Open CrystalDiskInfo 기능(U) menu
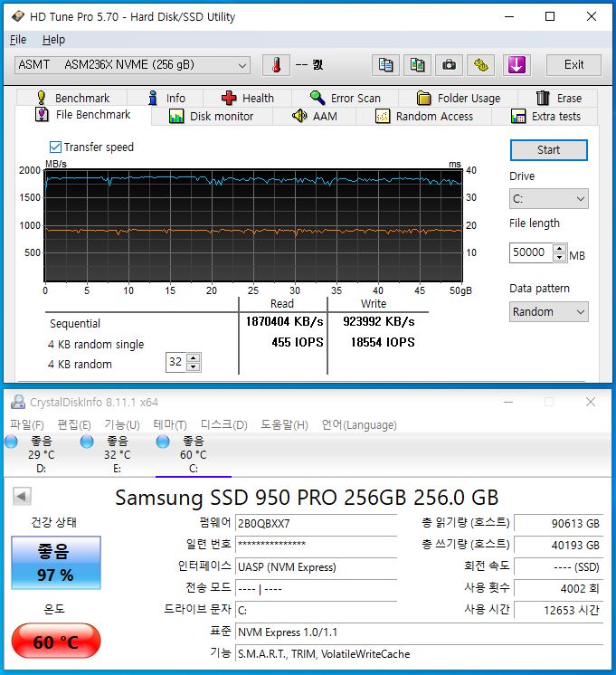The width and height of the screenshot is (616, 675). pos(122,425)
